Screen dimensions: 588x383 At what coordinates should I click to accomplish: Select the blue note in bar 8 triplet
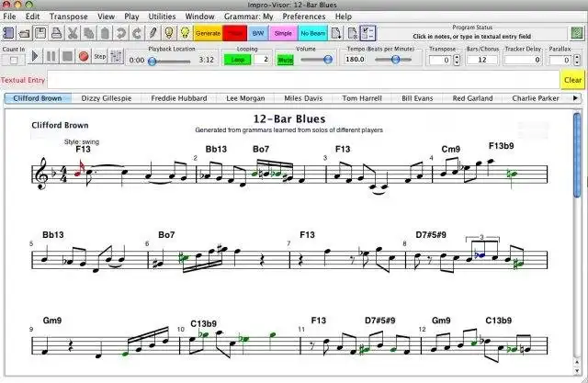(x=480, y=255)
